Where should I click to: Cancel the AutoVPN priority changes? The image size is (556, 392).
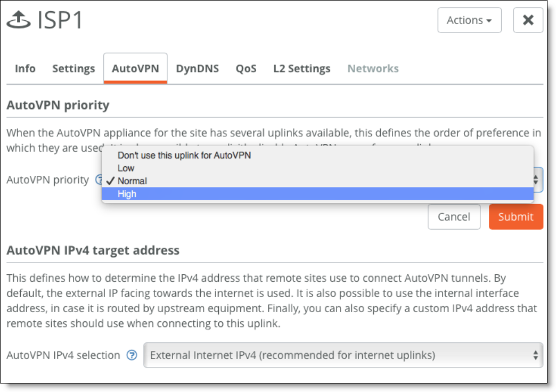pyautogui.click(x=454, y=217)
